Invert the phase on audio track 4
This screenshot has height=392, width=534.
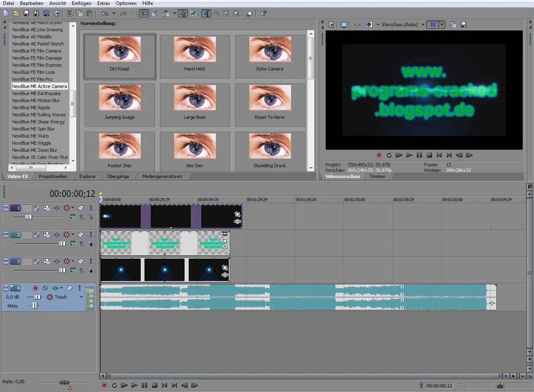(x=45, y=288)
